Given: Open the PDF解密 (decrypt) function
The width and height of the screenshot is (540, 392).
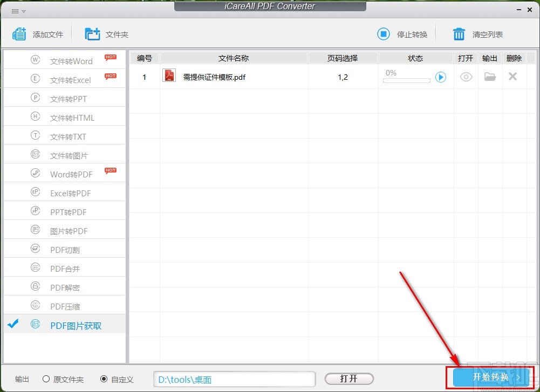Looking at the screenshot, I should 65,286.
